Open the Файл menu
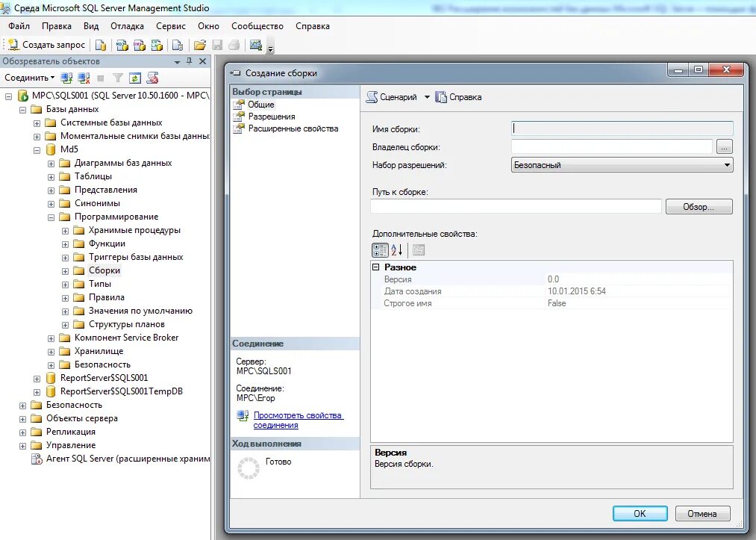This screenshot has height=540, width=756. point(19,26)
